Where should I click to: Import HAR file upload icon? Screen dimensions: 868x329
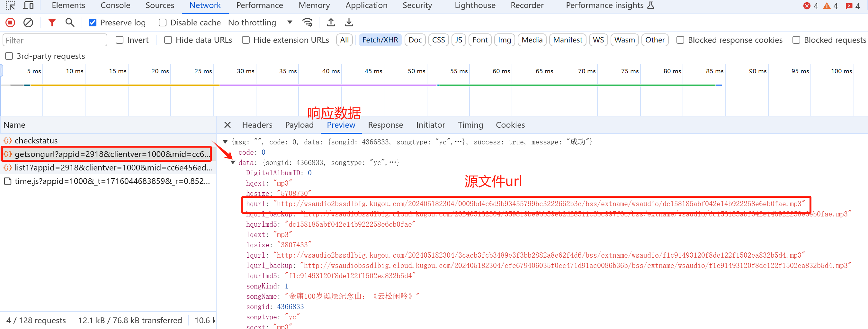[x=331, y=23]
